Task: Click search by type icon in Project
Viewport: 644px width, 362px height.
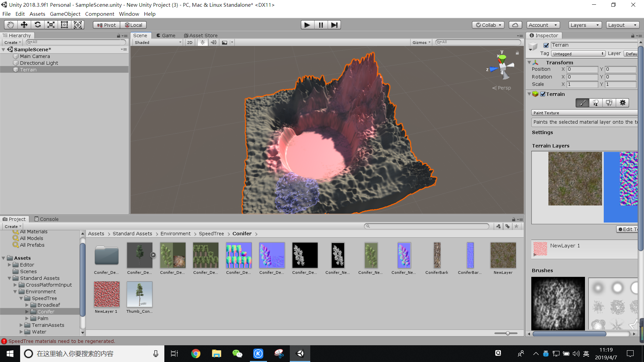Action: (x=498, y=226)
